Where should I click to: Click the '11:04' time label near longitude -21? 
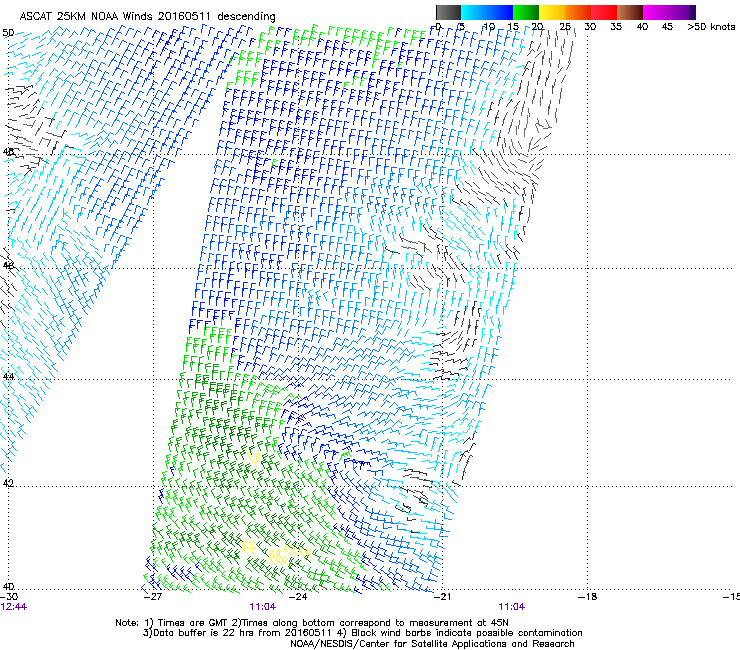click(512, 607)
